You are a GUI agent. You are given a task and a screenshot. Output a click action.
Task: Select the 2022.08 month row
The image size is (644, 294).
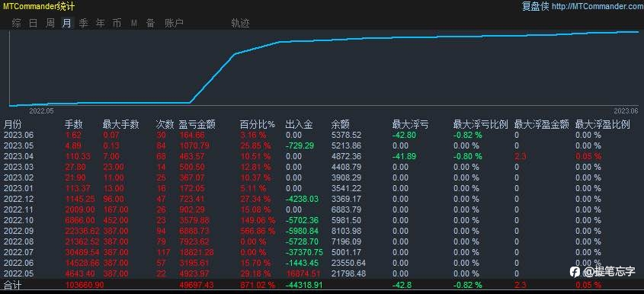pyautogui.click(x=322, y=242)
